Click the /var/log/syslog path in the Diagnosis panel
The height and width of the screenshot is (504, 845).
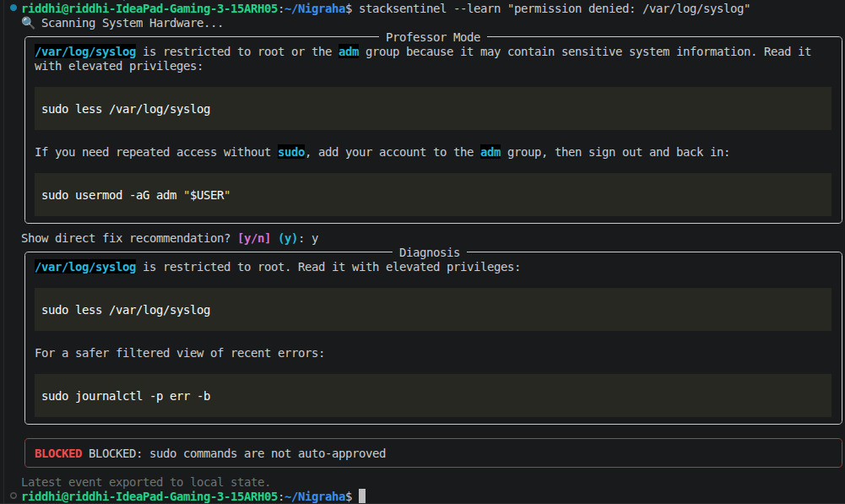[85, 266]
